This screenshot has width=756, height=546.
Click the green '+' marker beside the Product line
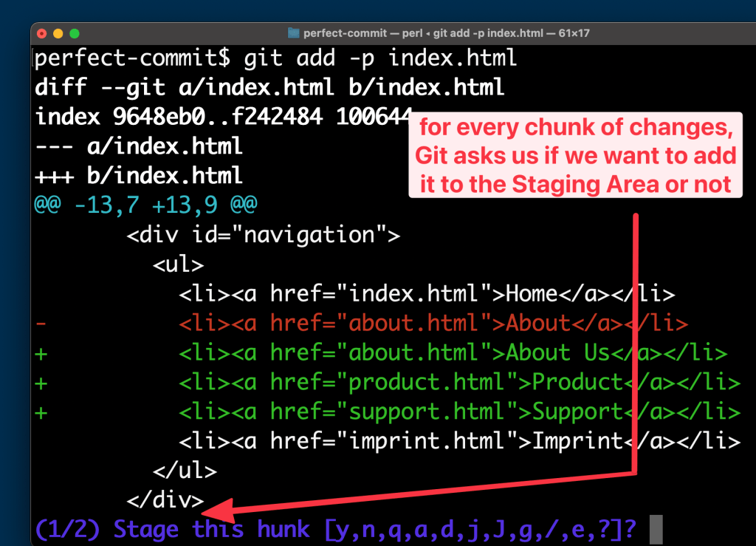click(41, 382)
